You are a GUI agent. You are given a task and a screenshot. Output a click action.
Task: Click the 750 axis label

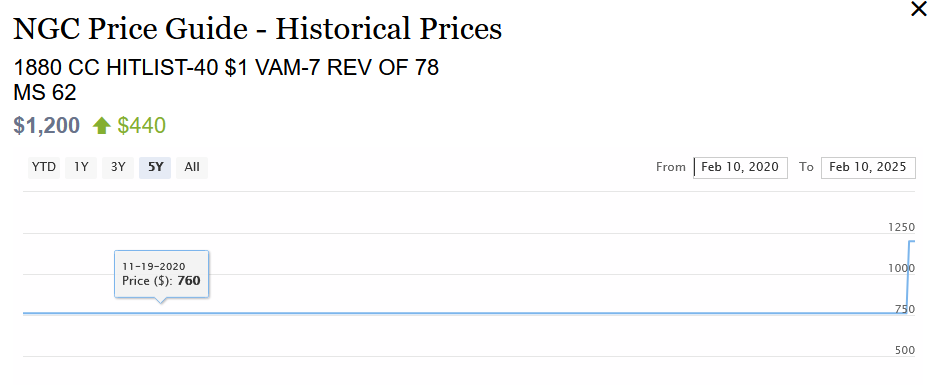click(x=905, y=309)
